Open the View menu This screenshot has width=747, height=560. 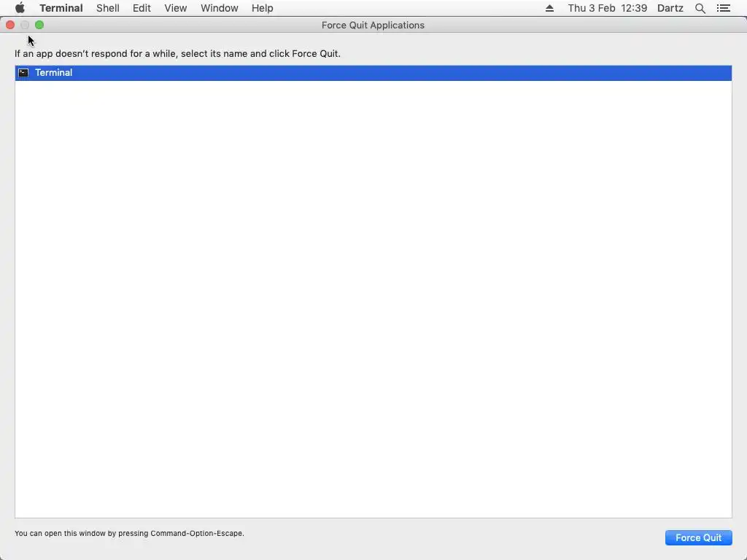click(x=175, y=8)
